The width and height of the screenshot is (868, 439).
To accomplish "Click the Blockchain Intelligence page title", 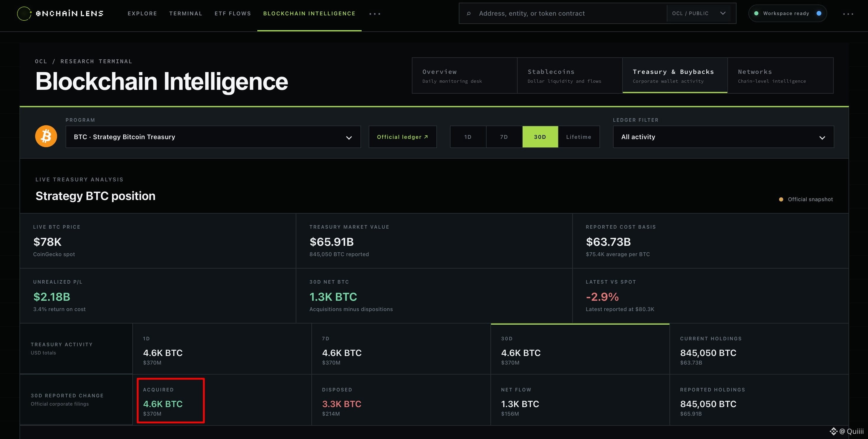I will 161,81.
